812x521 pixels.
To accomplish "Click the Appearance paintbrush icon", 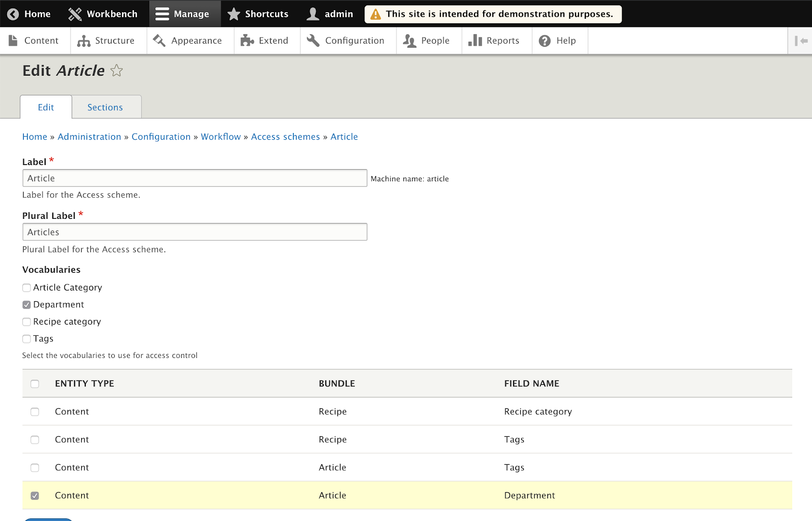I will [x=159, y=41].
